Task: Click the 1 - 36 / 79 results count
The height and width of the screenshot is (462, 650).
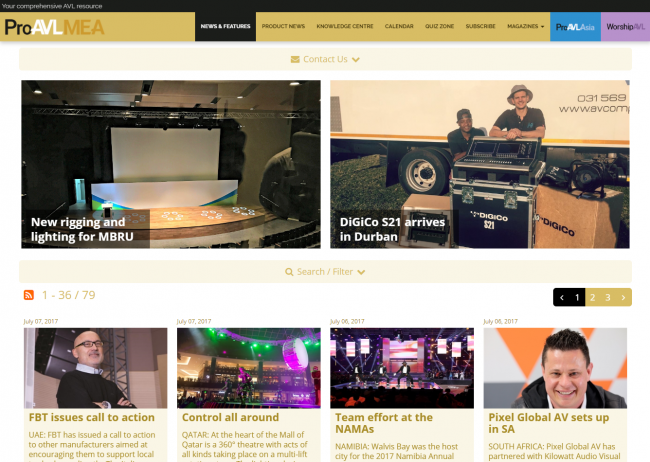Action: tap(68, 295)
